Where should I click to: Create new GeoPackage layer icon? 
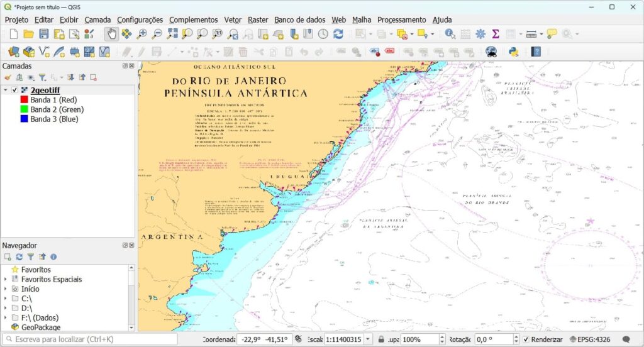(29, 52)
